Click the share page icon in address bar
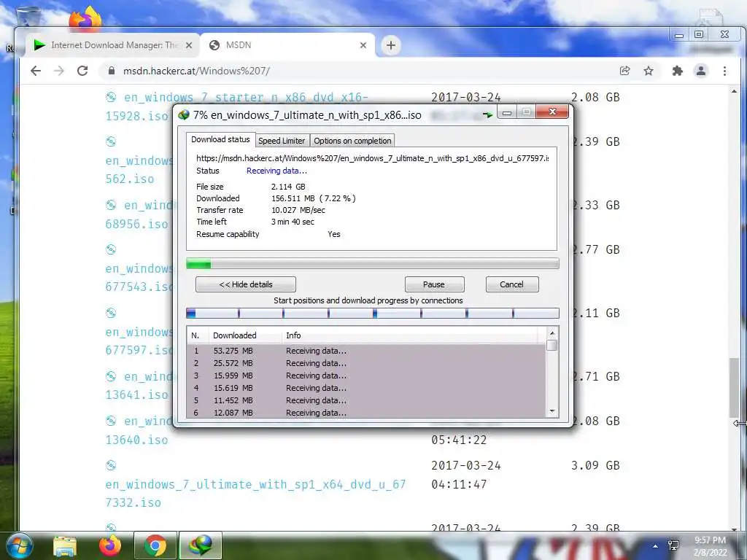 [x=624, y=71]
